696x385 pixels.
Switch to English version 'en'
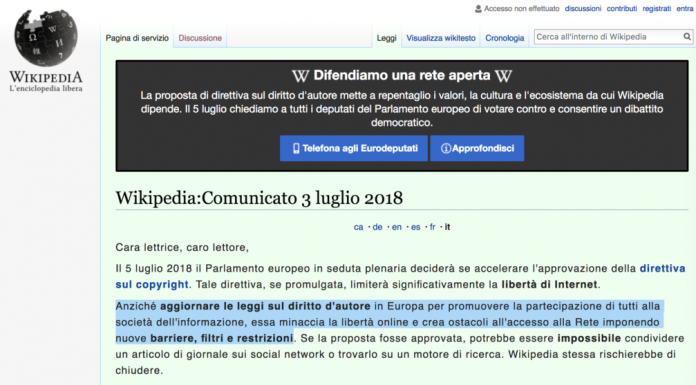tap(396, 227)
